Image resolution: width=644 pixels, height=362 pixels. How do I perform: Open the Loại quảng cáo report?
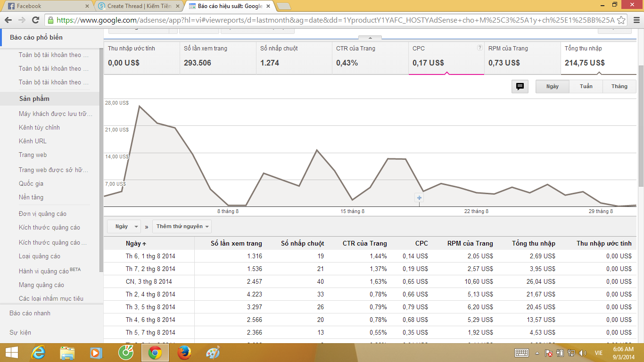tap(40, 256)
